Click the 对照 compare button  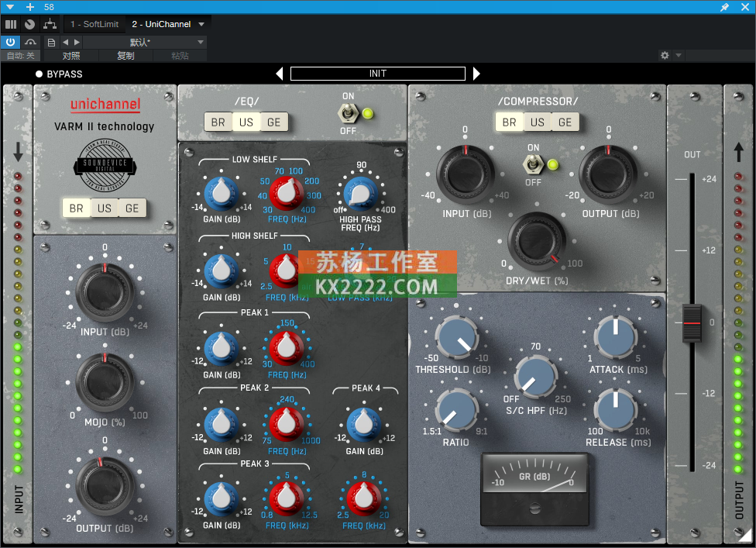[x=71, y=56]
